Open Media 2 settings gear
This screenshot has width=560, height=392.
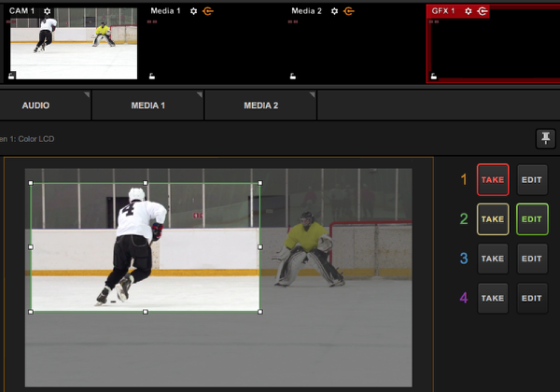335,11
